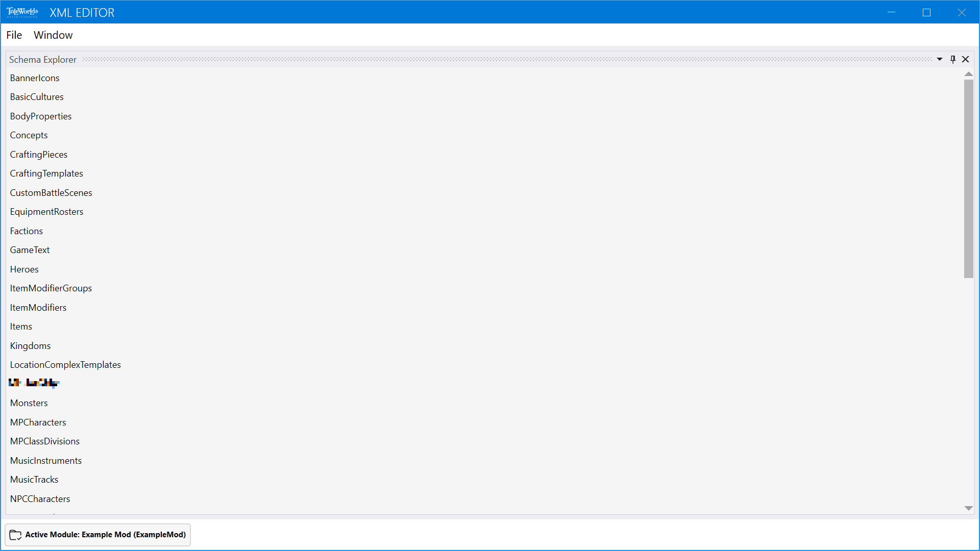Select the Heroes schema
Image resolution: width=980 pixels, height=551 pixels.
click(x=24, y=269)
